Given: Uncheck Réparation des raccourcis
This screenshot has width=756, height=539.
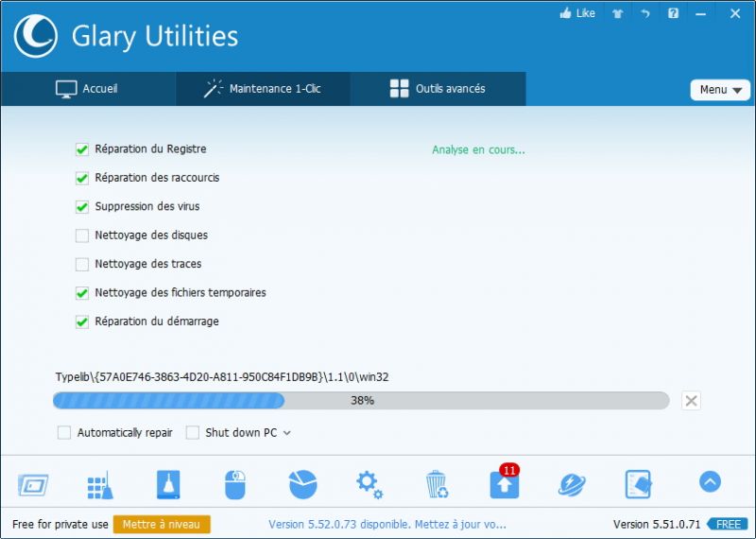Looking at the screenshot, I should click(x=82, y=178).
